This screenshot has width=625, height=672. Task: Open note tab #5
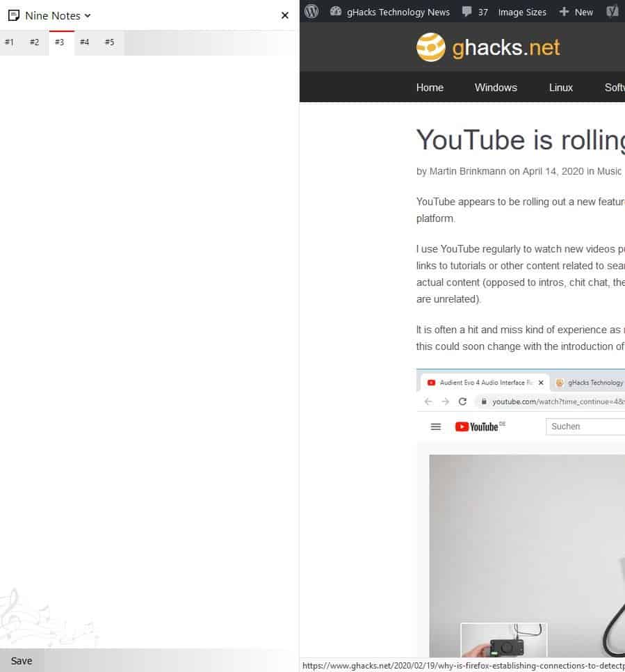109,42
